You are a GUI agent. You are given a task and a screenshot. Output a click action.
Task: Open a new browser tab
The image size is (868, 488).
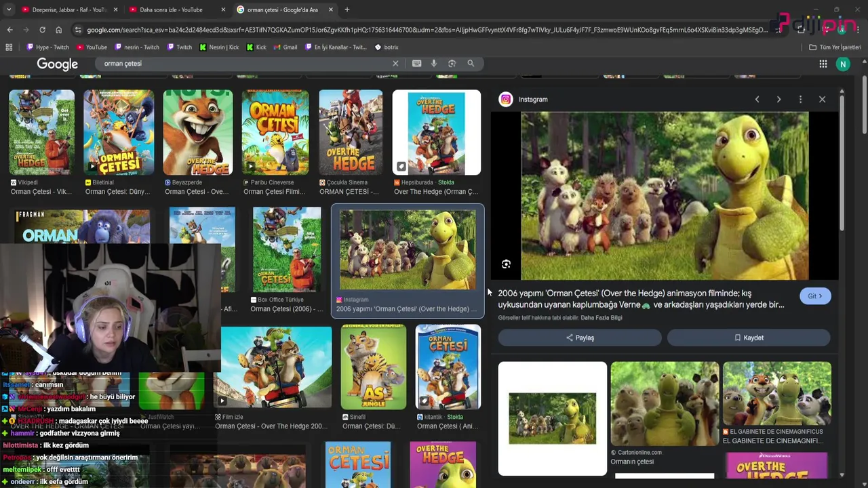point(347,9)
